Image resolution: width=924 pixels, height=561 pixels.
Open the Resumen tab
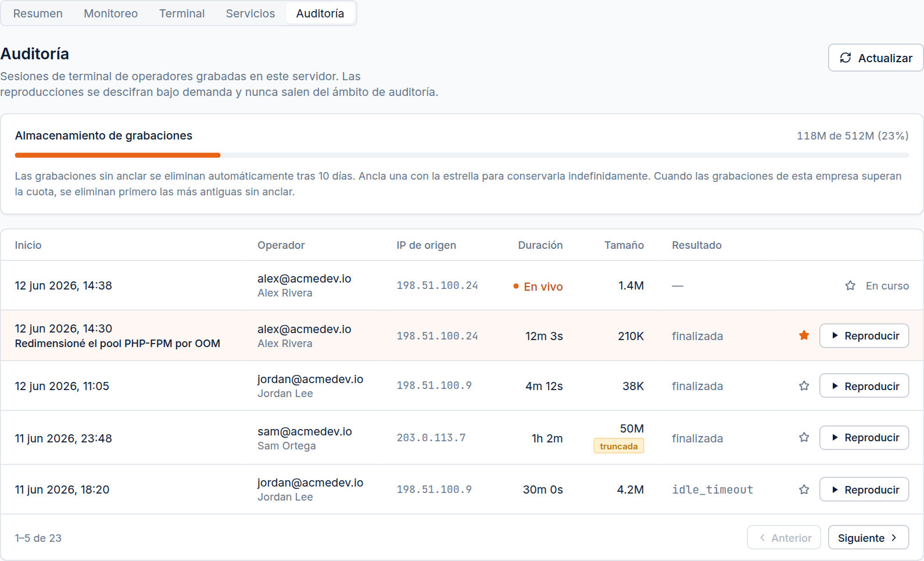[38, 13]
